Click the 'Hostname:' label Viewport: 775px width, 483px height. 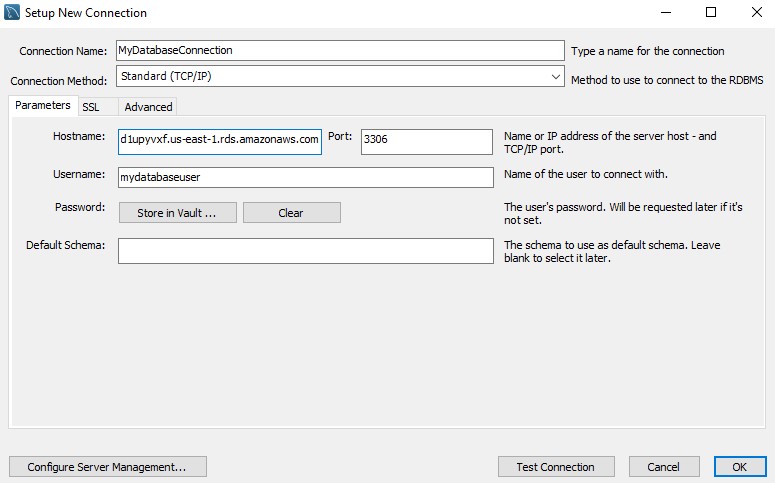79,136
